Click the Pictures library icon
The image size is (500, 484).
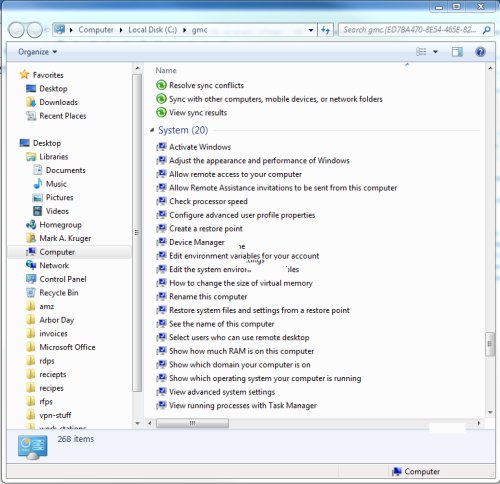pyautogui.click(x=37, y=197)
